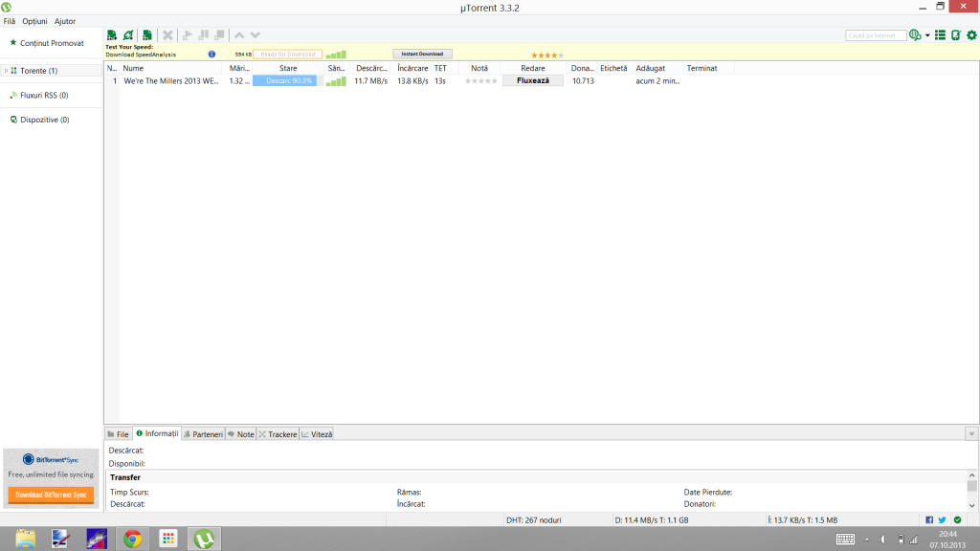This screenshot has height=551, width=980.
Task: Expand the Torente tree arrow
Action: [7, 71]
